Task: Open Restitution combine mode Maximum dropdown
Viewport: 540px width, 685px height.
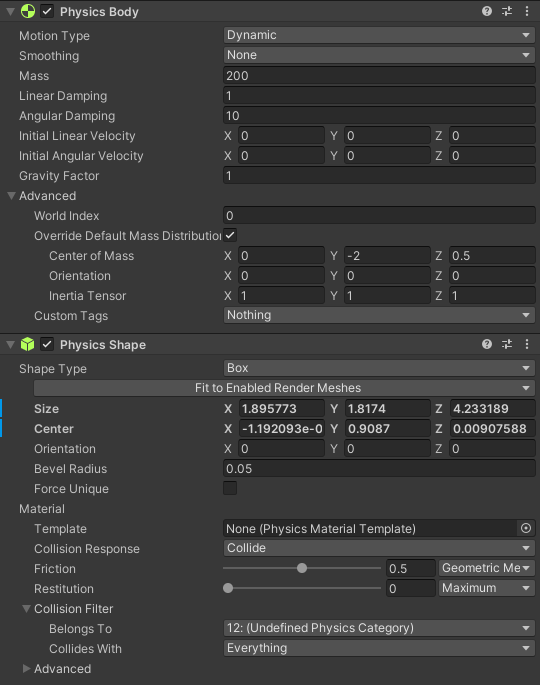Action: tap(487, 588)
